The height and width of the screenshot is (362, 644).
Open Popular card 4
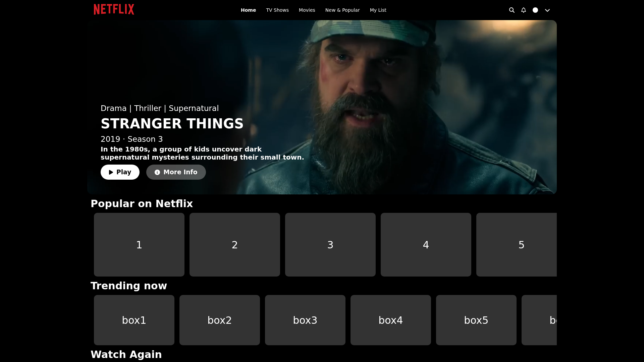pyautogui.click(x=426, y=245)
